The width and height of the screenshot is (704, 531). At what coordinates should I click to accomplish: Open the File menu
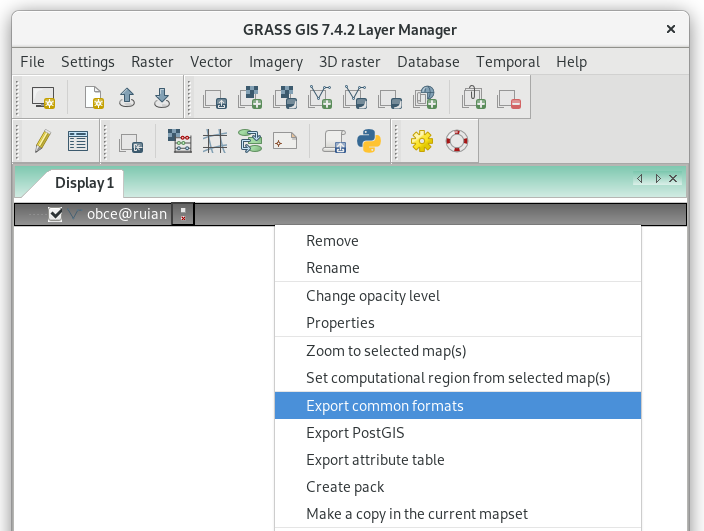pos(32,61)
